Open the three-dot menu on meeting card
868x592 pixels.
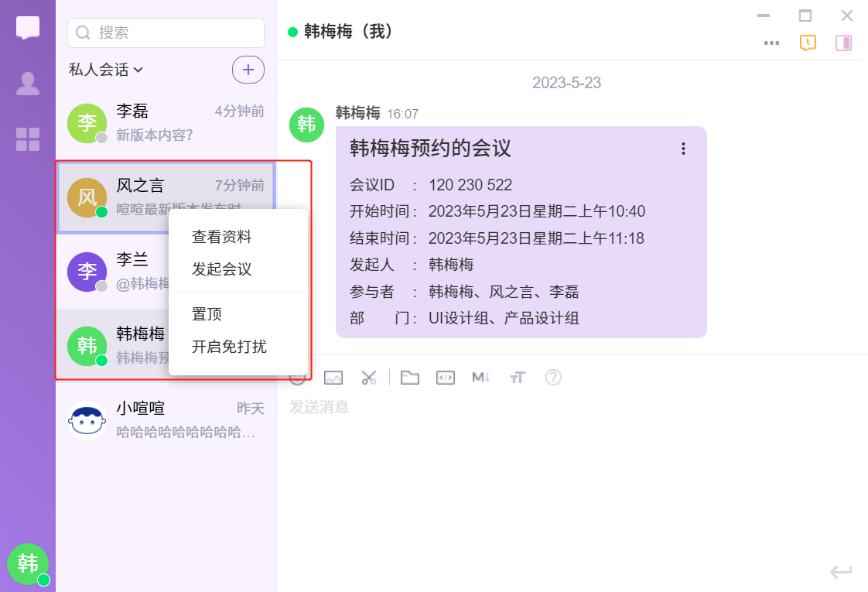point(683,149)
